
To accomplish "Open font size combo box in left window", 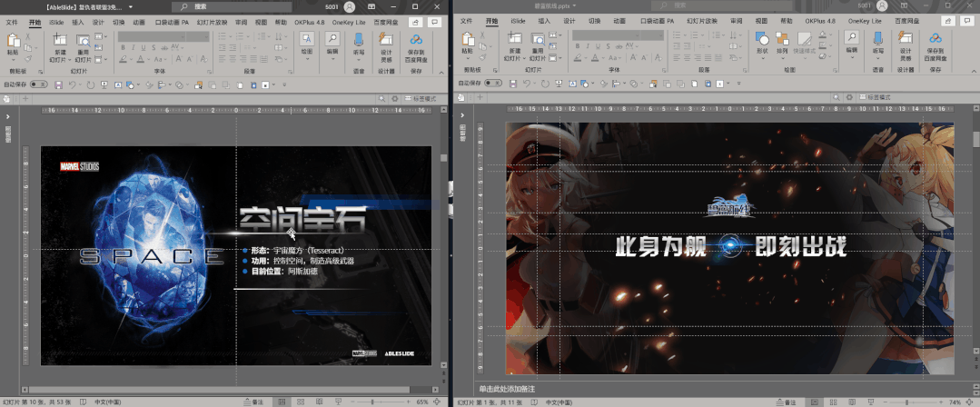I will (198, 37).
